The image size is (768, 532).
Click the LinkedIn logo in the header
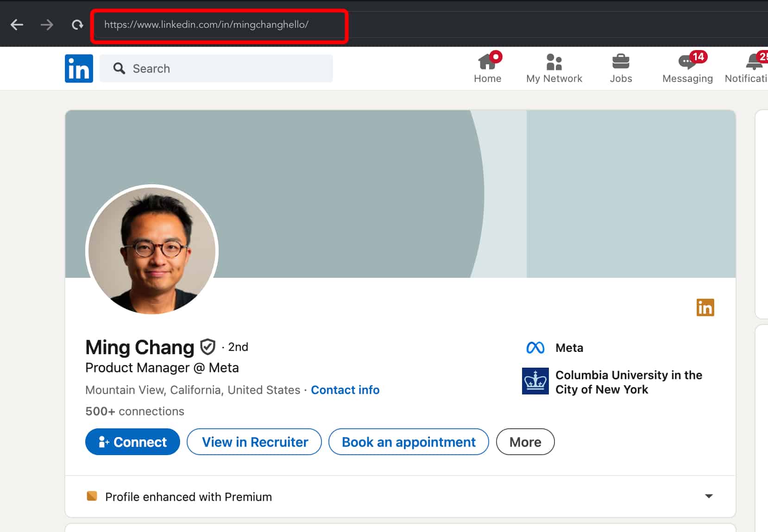click(x=79, y=68)
